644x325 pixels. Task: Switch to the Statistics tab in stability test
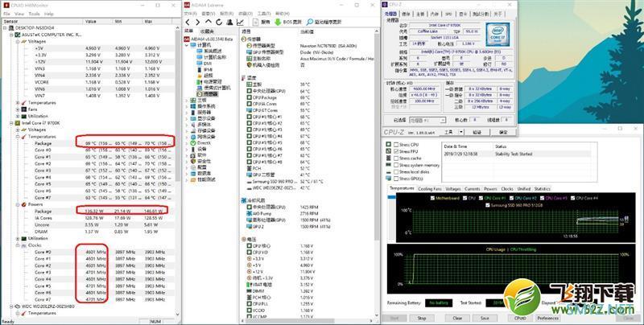pos(542,189)
